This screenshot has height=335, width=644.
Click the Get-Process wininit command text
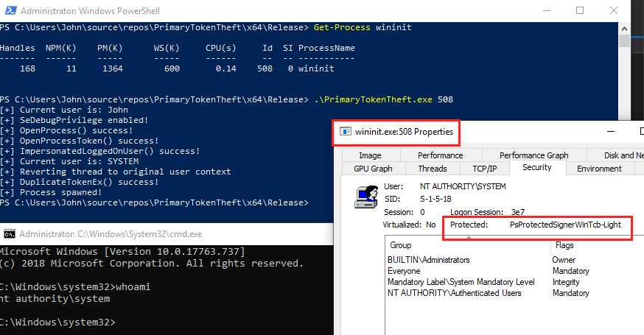coord(363,27)
